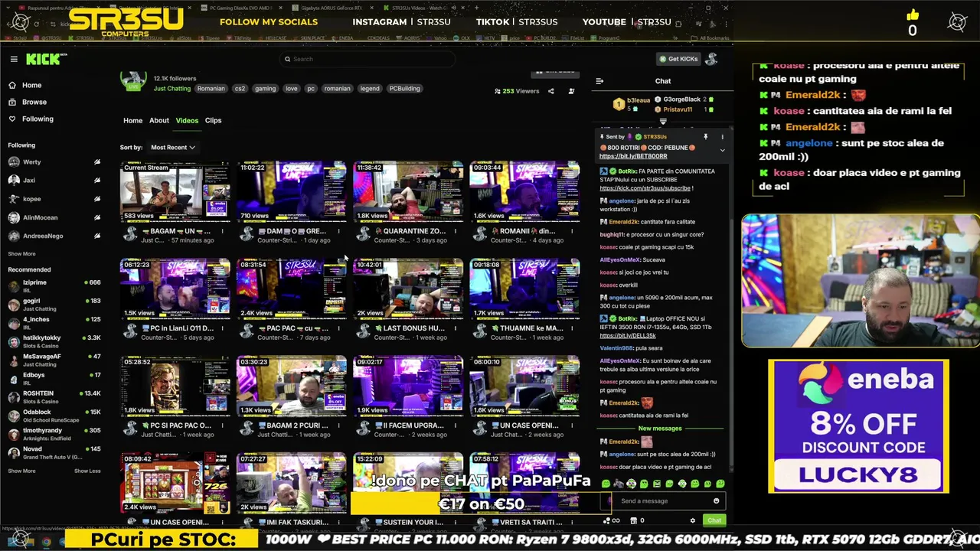Toggle offline icon beside Jaxi
The width and height of the screenshot is (980, 551).
(97, 181)
